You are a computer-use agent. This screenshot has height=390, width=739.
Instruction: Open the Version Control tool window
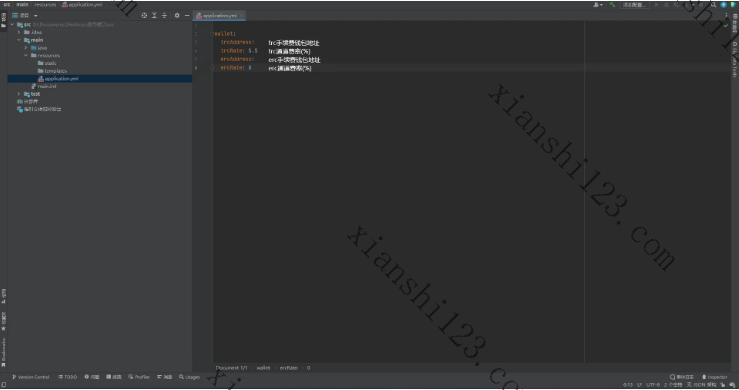click(x=31, y=377)
